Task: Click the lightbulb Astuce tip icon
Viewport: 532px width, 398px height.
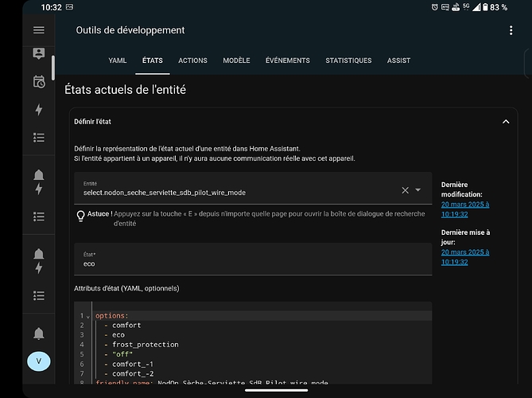Action: click(81, 216)
